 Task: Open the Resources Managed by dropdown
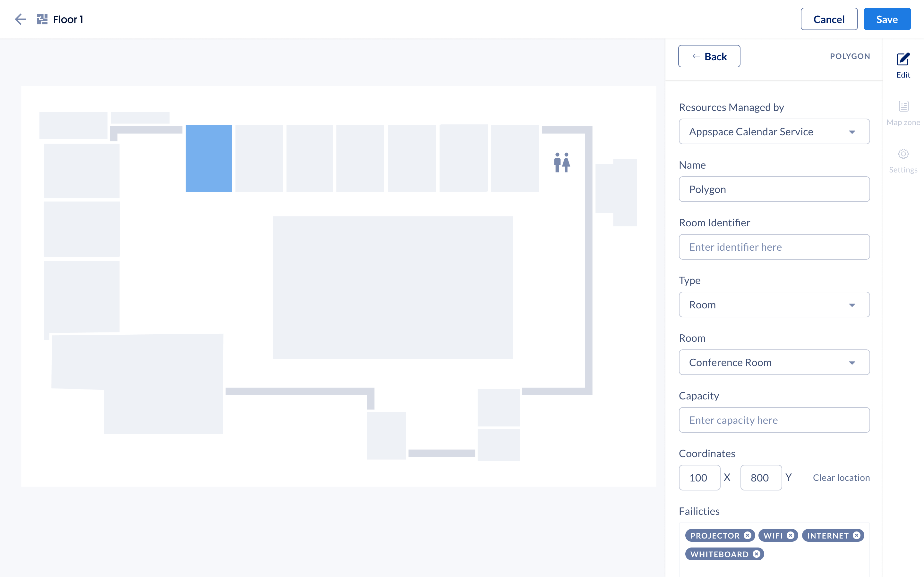click(x=774, y=132)
